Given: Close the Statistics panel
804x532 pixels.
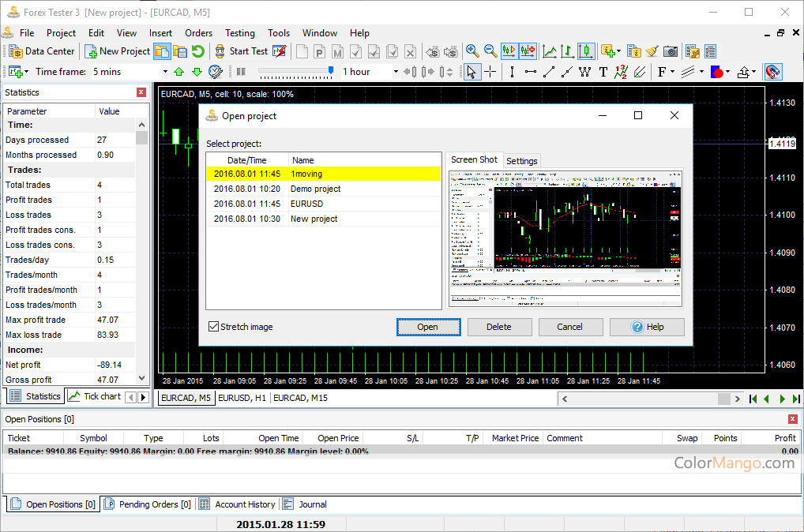Looking at the screenshot, I should point(141,92).
